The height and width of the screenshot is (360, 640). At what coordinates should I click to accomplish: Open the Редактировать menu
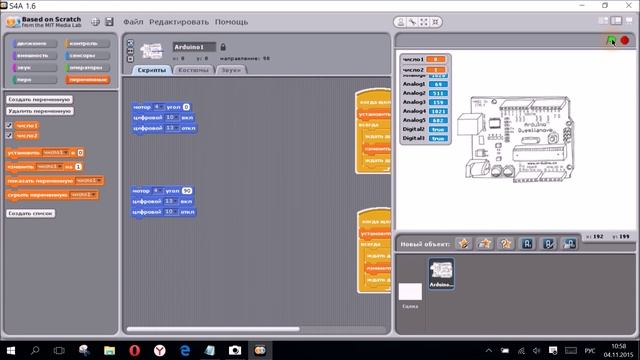(x=179, y=22)
